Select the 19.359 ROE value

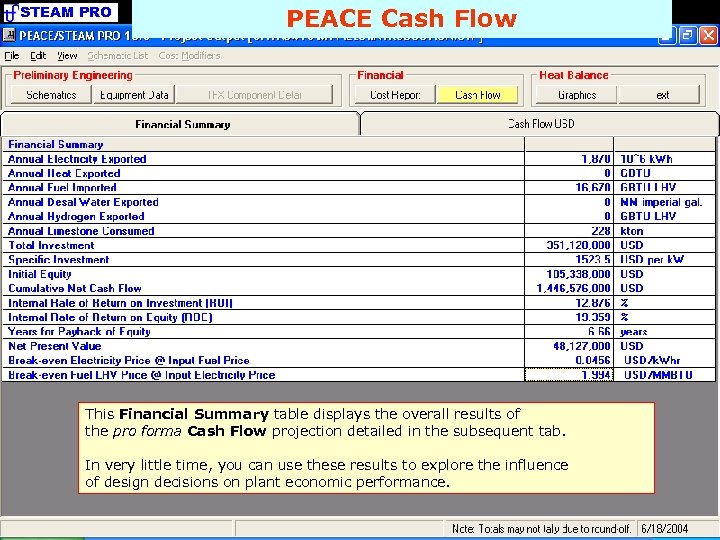pos(569,317)
